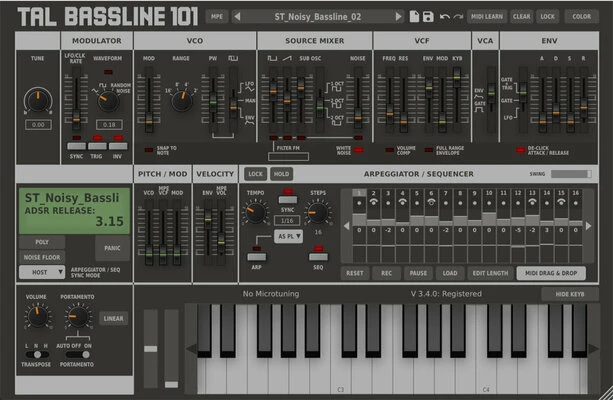The height and width of the screenshot is (400, 613).
Task: Click the note dot on sequencer step 1
Action: click(x=359, y=203)
